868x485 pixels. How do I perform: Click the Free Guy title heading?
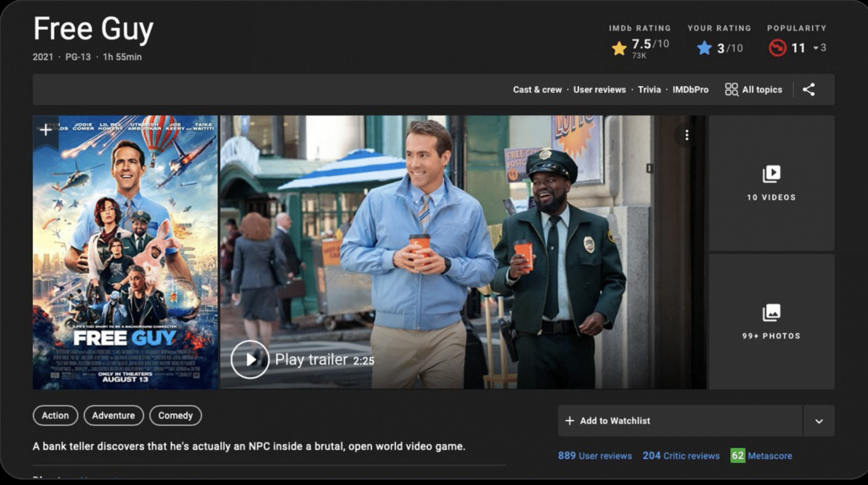(93, 29)
